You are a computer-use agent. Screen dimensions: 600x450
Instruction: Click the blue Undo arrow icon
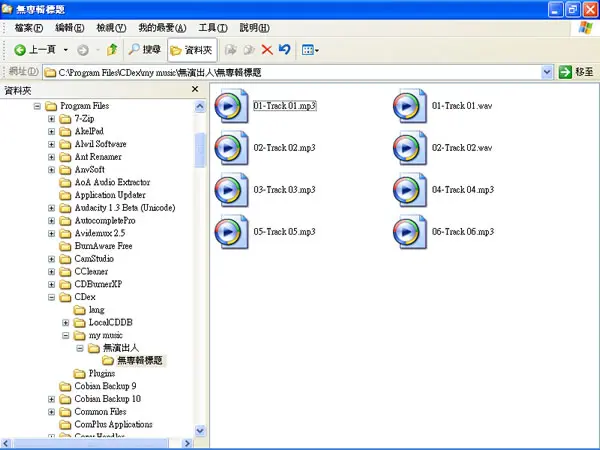pyautogui.click(x=285, y=49)
